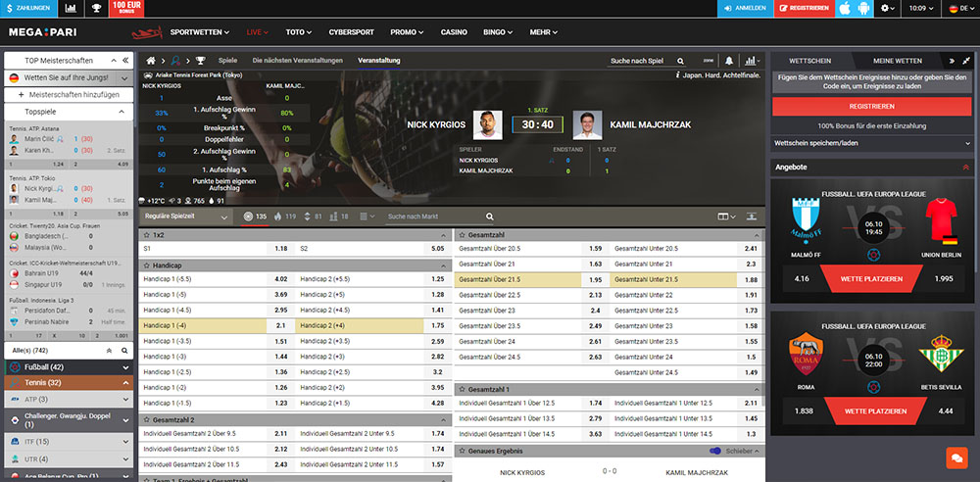Click Angebote double-chevron collapse icon
980x482 pixels.
tap(966, 167)
